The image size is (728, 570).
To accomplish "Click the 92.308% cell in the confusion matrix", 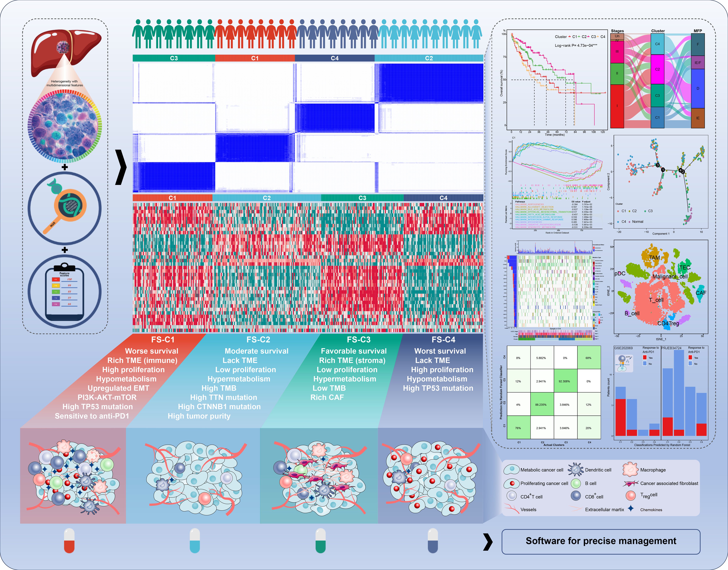I will point(566,381).
